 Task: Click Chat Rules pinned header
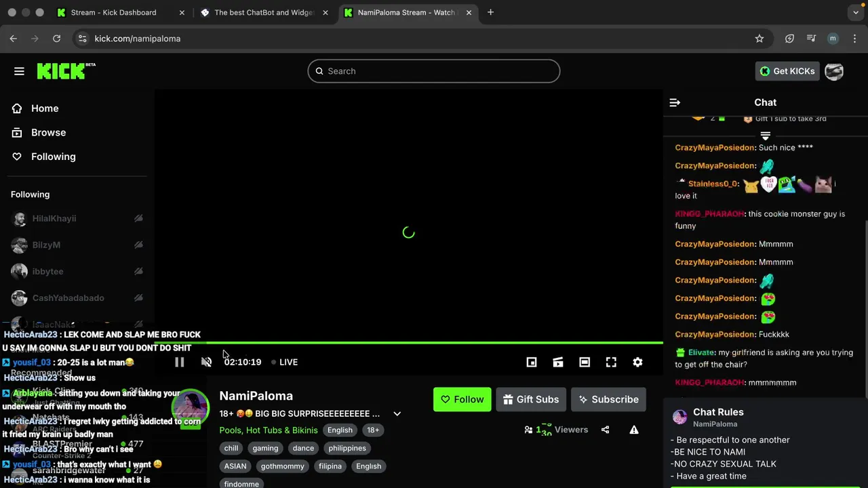[718, 412]
